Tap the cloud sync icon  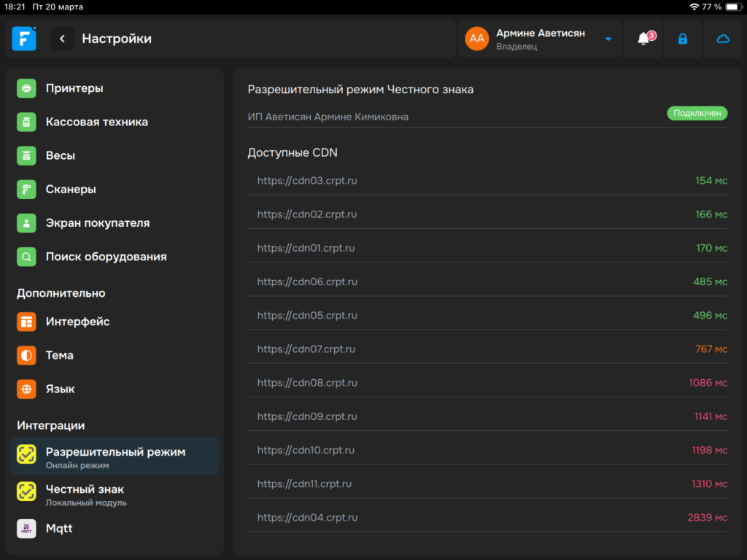point(722,39)
